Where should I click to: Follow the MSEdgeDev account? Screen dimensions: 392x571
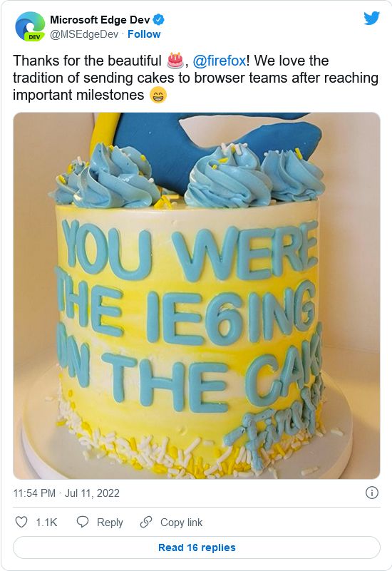(x=144, y=34)
